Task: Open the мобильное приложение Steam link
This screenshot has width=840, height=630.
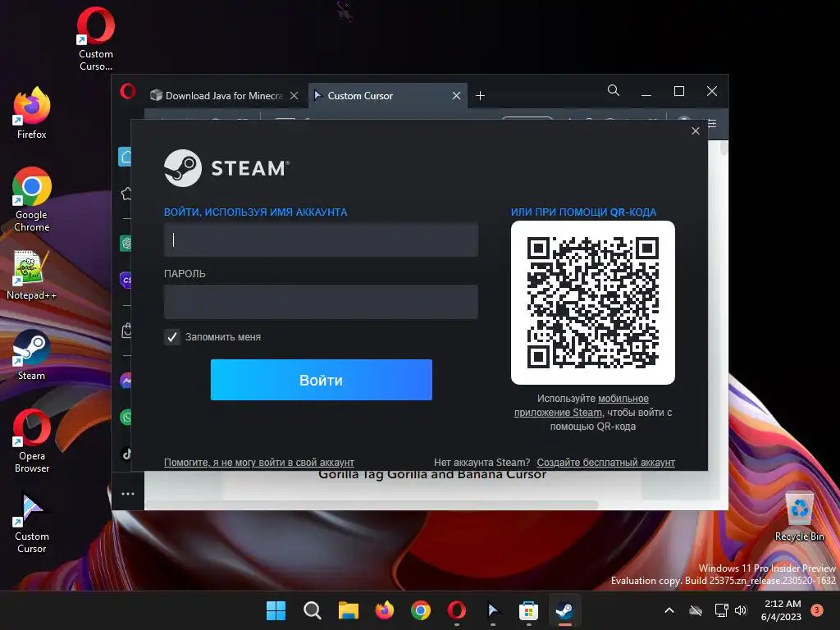Action: pos(582,405)
